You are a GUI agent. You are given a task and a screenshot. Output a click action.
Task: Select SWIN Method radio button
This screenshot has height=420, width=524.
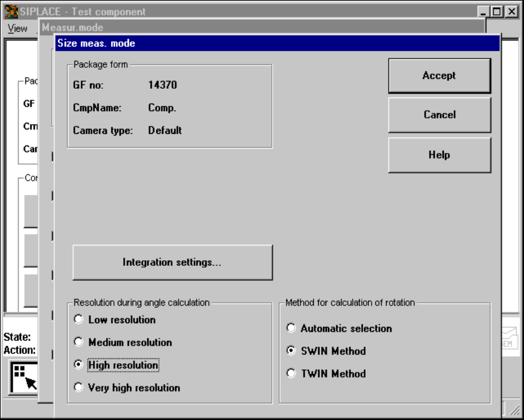326,351
